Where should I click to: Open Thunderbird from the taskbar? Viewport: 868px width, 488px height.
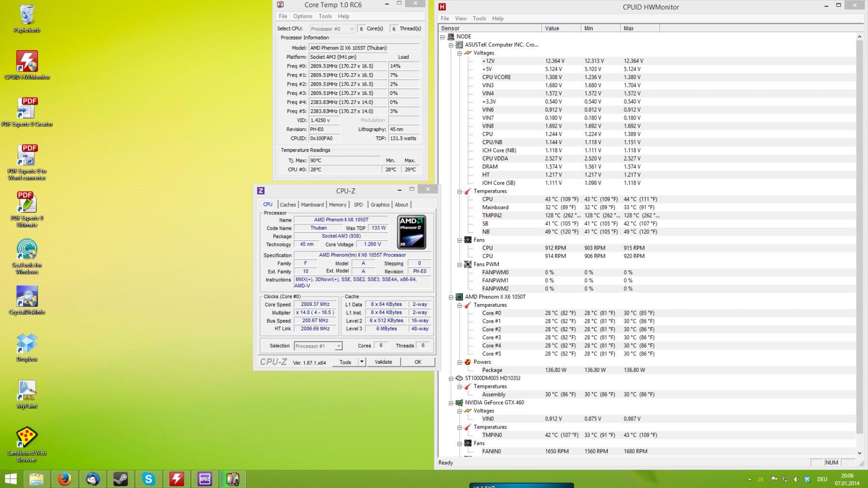pos(93,479)
